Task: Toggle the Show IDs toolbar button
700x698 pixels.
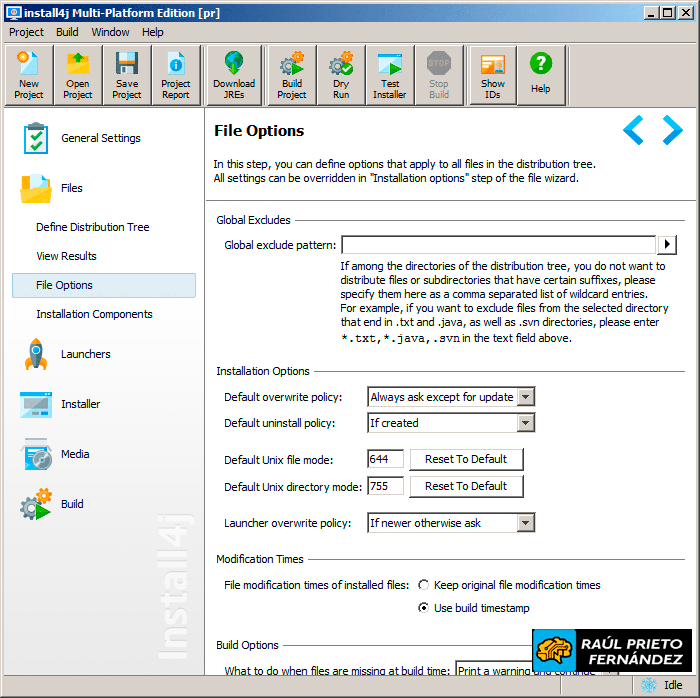Action: (493, 75)
